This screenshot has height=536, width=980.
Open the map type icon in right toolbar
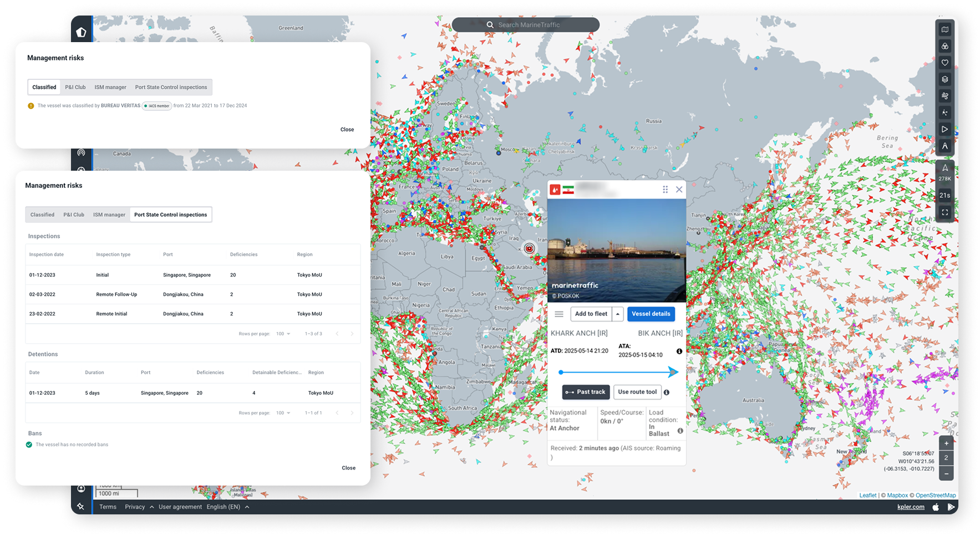[x=945, y=29]
